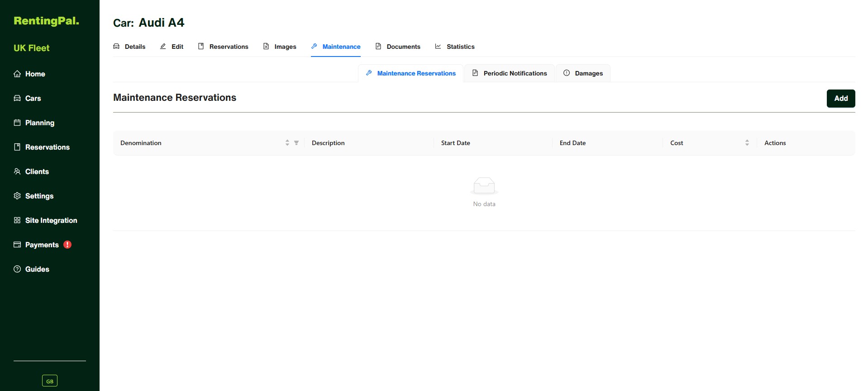Click the Settings gear icon

pos(17,196)
